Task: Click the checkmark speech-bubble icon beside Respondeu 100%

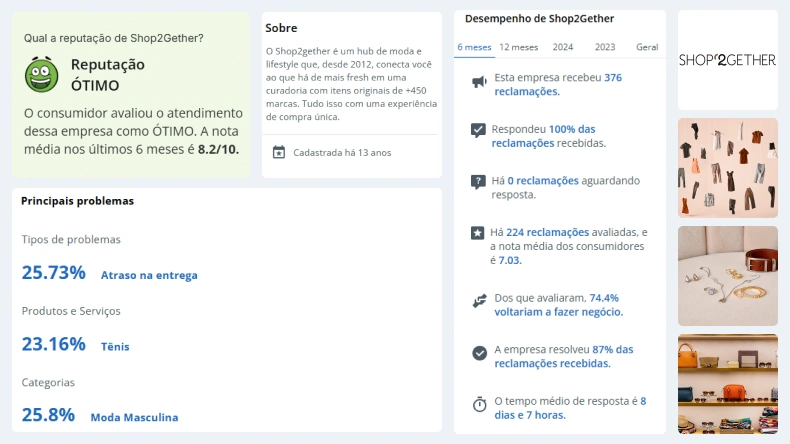Action: point(478,130)
